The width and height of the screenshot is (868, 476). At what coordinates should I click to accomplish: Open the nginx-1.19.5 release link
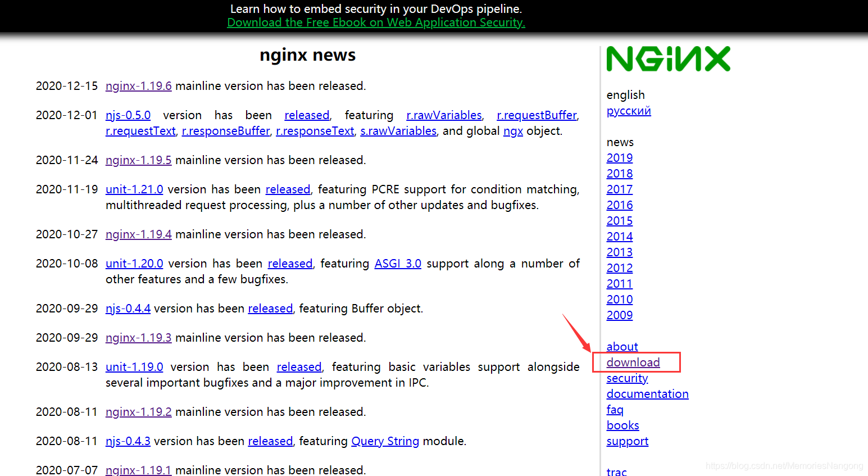click(138, 160)
